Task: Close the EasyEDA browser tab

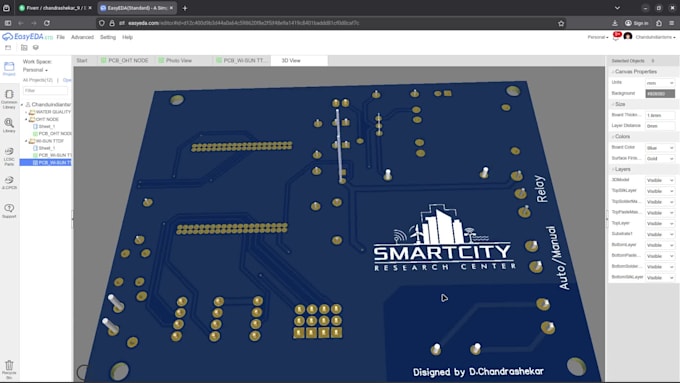Action: 171,8
